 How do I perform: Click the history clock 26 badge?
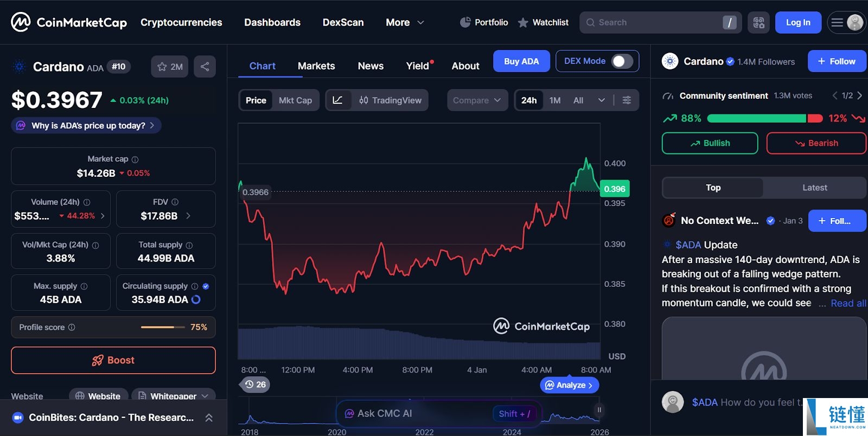(x=255, y=384)
